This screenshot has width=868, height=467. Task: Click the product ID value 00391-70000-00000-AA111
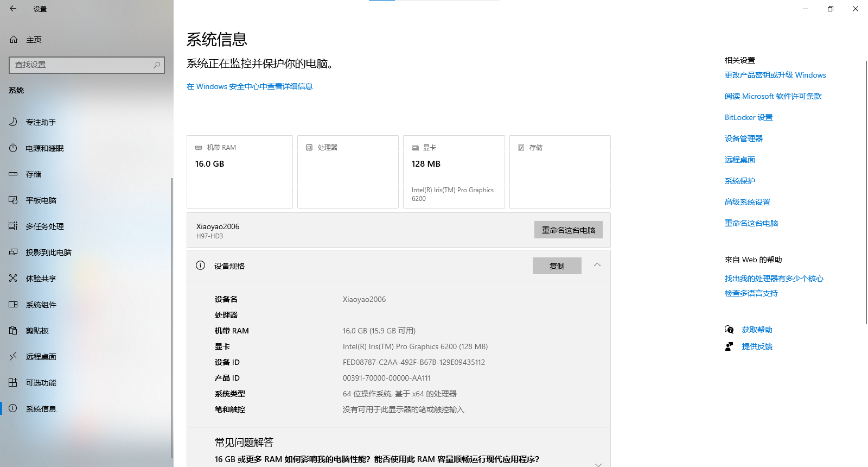coord(387,378)
